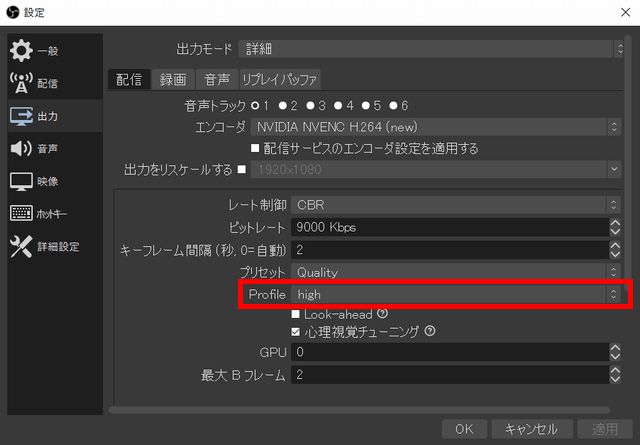The width and height of the screenshot is (640, 445).
Task: Close the 設定 window
Action: 625,12
